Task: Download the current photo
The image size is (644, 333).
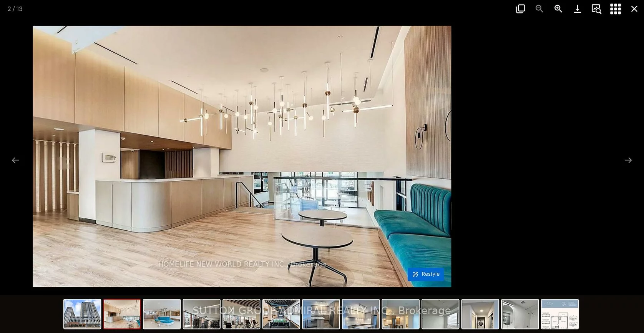Action: 577,9
